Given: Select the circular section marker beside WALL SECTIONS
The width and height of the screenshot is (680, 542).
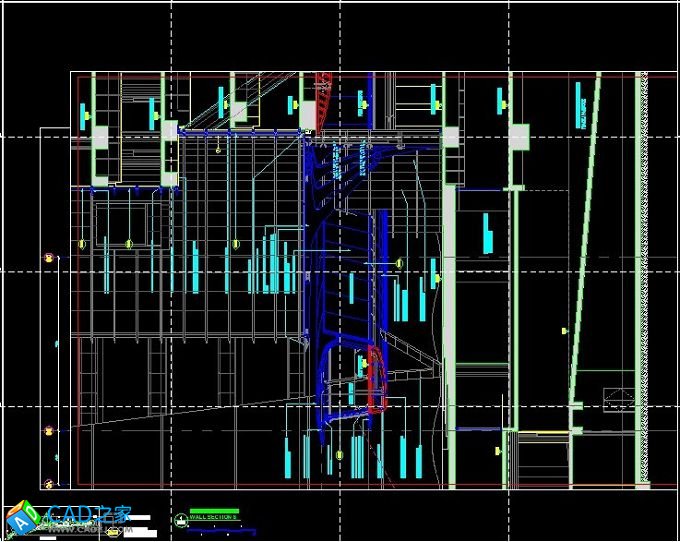Looking at the screenshot, I should (x=180, y=520).
